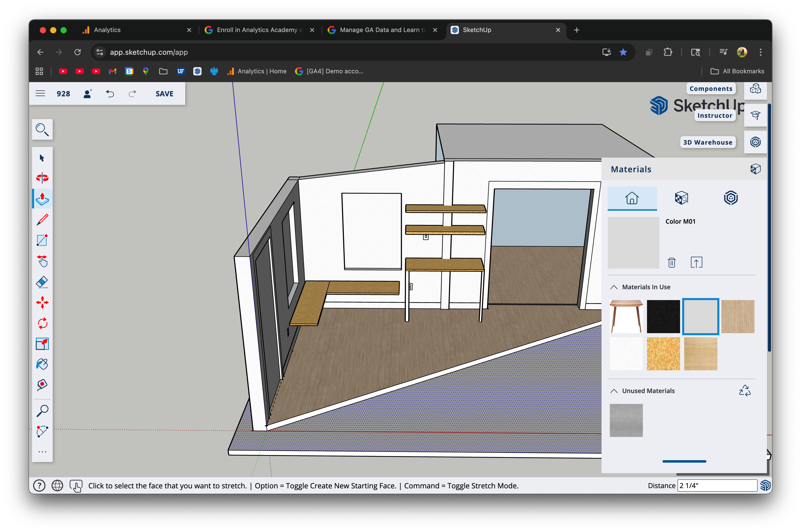Open the Instructor panel
The image size is (801, 532).
click(x=755, y=115)
